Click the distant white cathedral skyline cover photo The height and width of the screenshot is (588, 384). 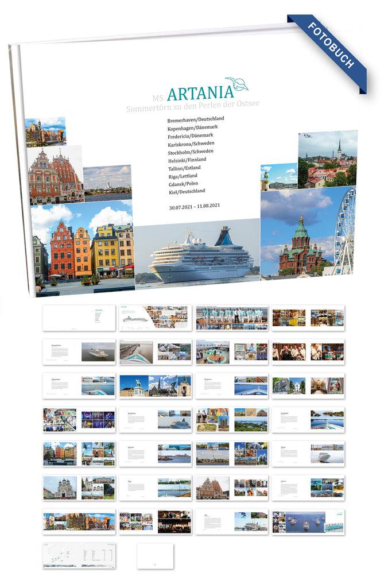(108, 183)
